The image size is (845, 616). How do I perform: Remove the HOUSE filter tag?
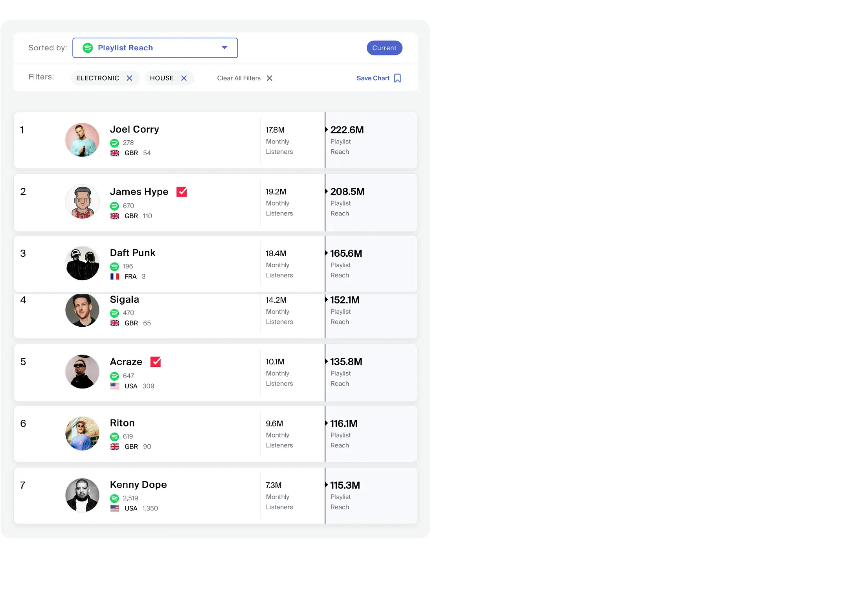tap(184, 78)
